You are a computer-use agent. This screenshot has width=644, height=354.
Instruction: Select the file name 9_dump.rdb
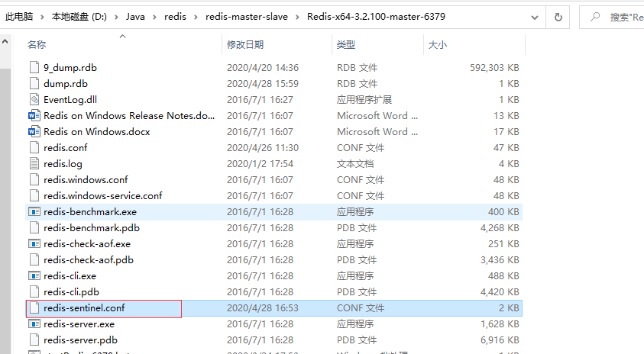[70, 68]
